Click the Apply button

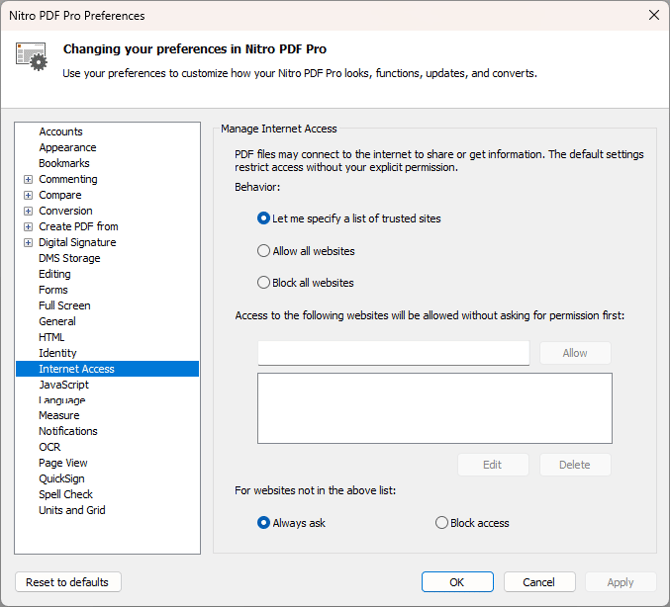pos(620,582)
